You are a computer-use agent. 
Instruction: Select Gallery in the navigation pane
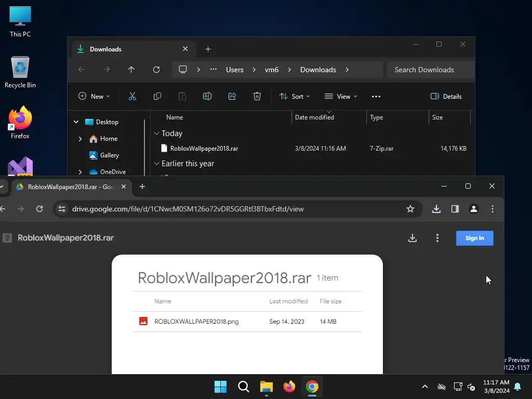[x=109, y=155]
